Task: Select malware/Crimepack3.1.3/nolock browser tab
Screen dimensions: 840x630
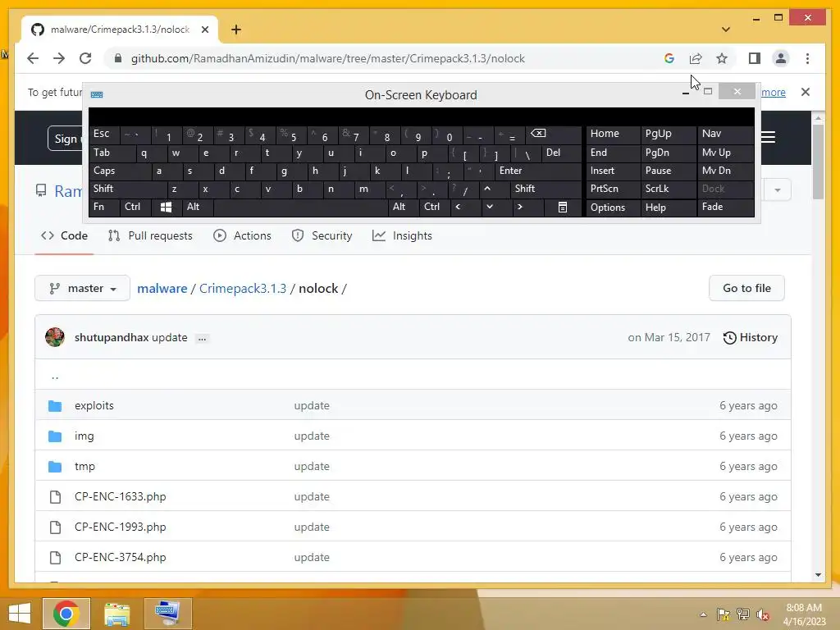Action: coord(120,30)
